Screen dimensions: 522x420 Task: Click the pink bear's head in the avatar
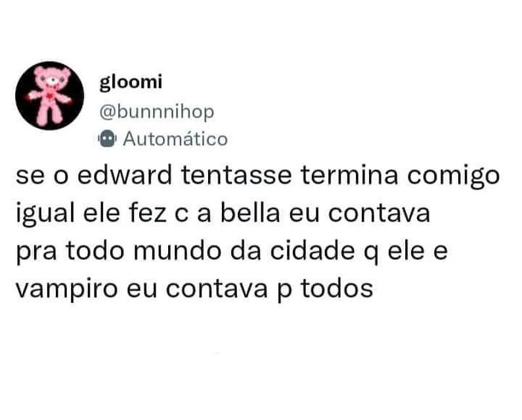[52, 79]
